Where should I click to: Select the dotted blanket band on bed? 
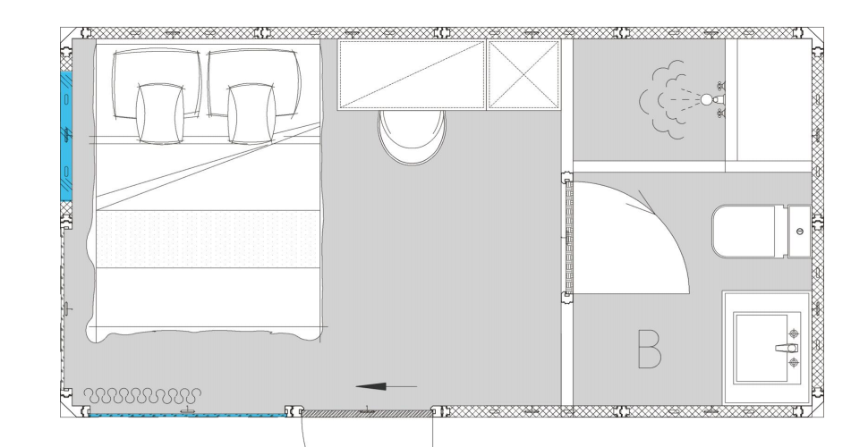coord(208,239)
